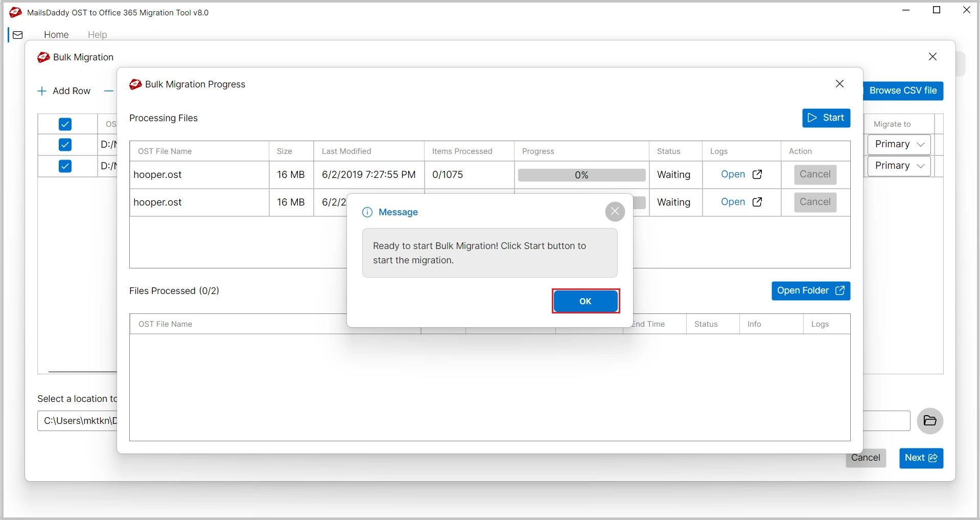Click the Start migration button

[x=826, y=118]
